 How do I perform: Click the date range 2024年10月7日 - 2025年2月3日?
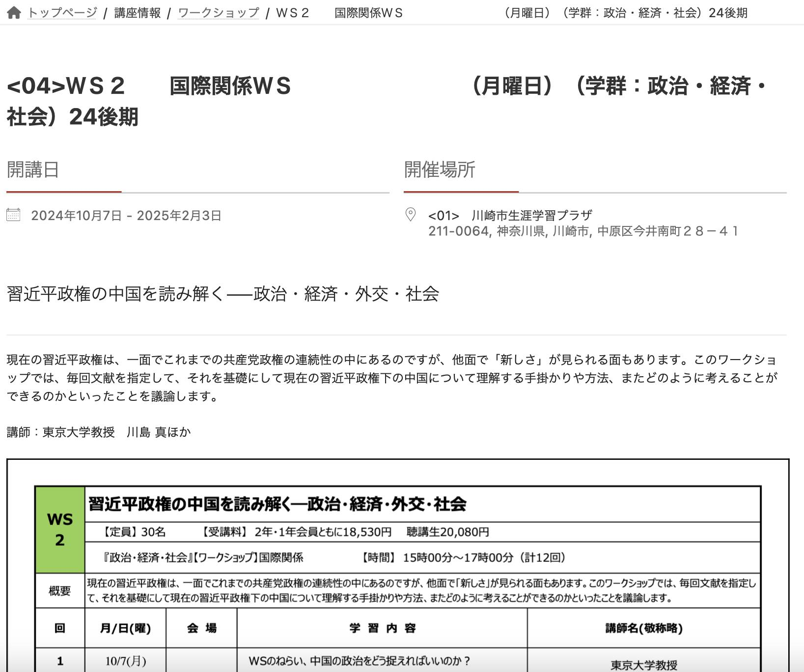[x=126, y=216]
